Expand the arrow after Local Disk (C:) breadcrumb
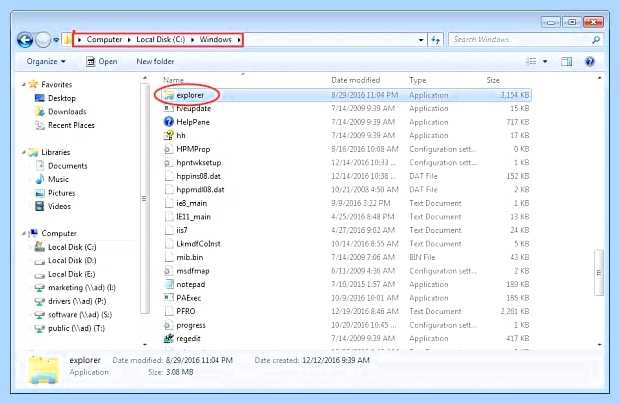This screenshot has width=620, height=404. click(193, 40)
